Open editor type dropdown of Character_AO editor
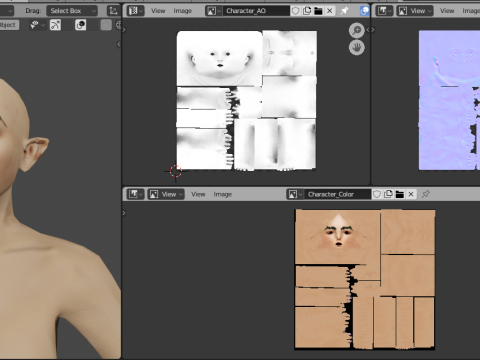The image size is (480, 360). tap(136, 11)
